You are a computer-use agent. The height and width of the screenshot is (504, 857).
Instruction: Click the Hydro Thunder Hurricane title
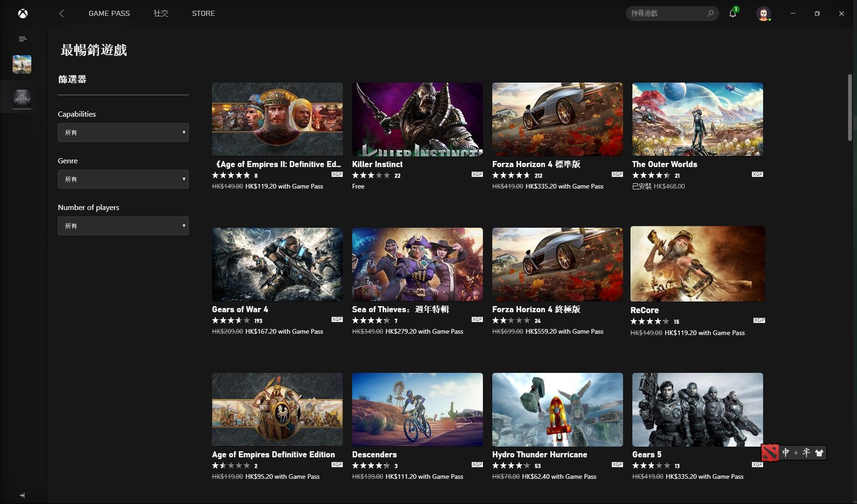tap(539, 455)
